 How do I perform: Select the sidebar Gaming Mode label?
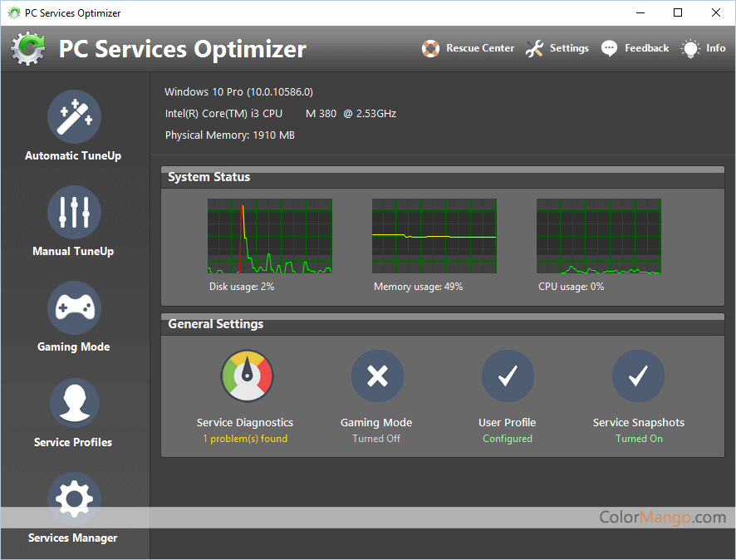tap(74, 347)
